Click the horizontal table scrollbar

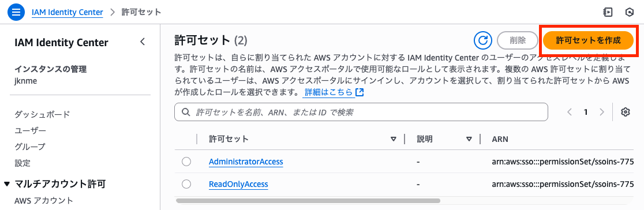pyautogui.click(x=308, y=201)
